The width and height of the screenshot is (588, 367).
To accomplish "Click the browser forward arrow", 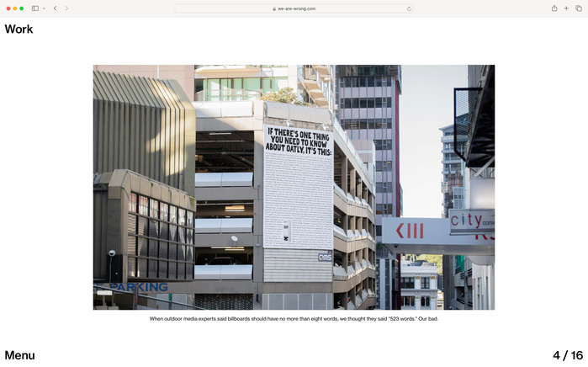I will pos(66,8).
